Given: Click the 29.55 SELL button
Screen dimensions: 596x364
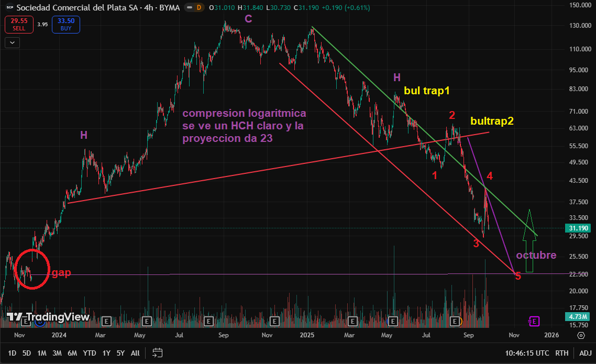Looking at the screenshot, I should pos(19,25).
